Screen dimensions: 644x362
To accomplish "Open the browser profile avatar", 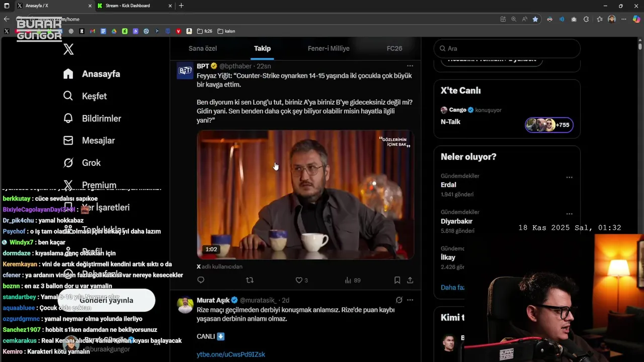I will (x=612, y=19).
